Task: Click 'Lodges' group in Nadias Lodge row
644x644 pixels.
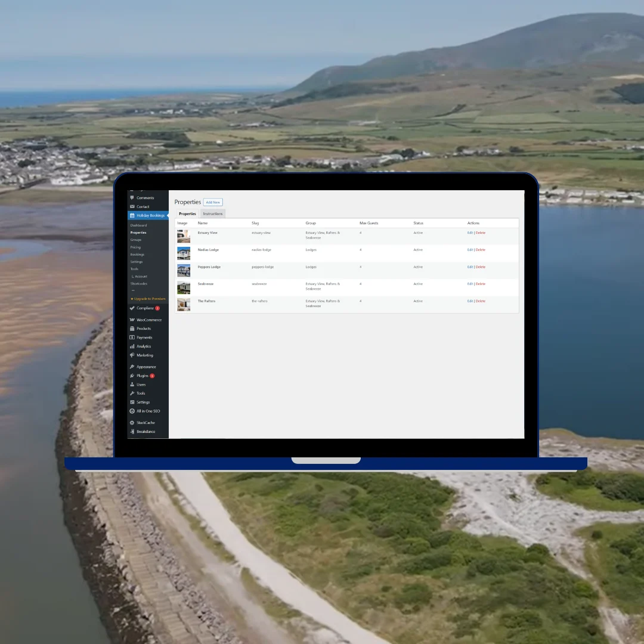Action: tap(311, 250)
